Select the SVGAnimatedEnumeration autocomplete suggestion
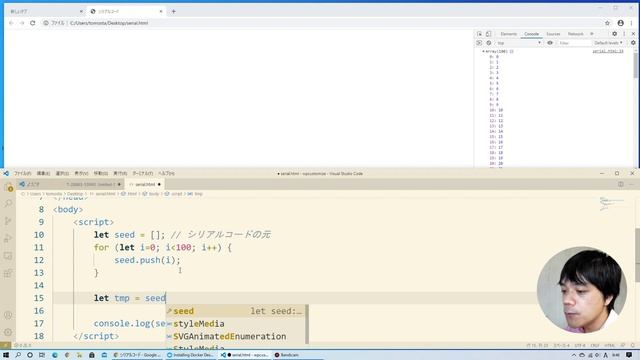 point(236,336)
